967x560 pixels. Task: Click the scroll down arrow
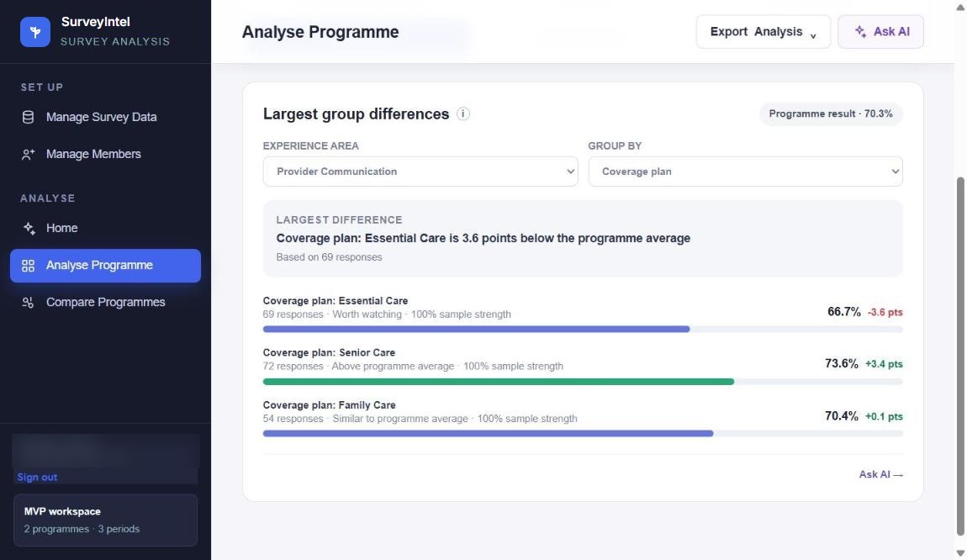960,553
